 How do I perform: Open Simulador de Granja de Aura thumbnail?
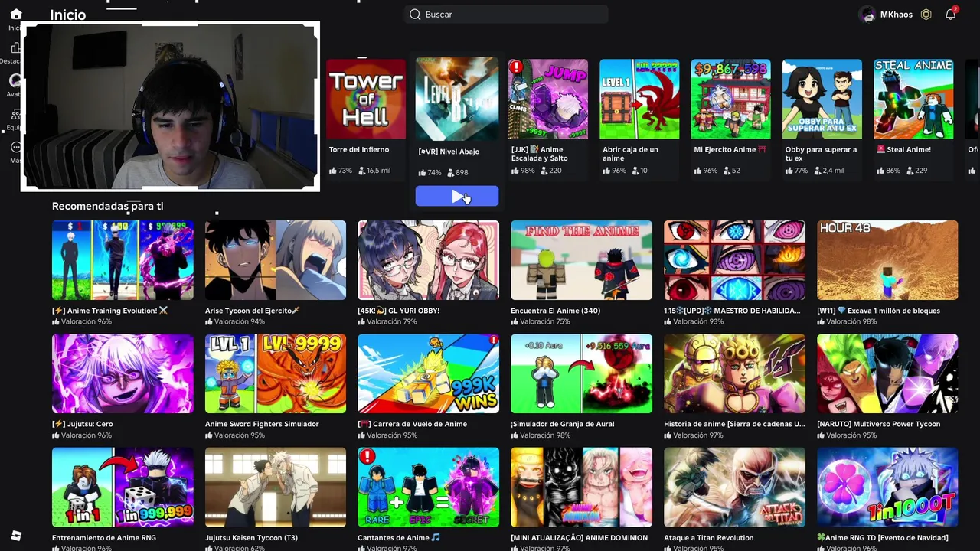coord(581,373)
